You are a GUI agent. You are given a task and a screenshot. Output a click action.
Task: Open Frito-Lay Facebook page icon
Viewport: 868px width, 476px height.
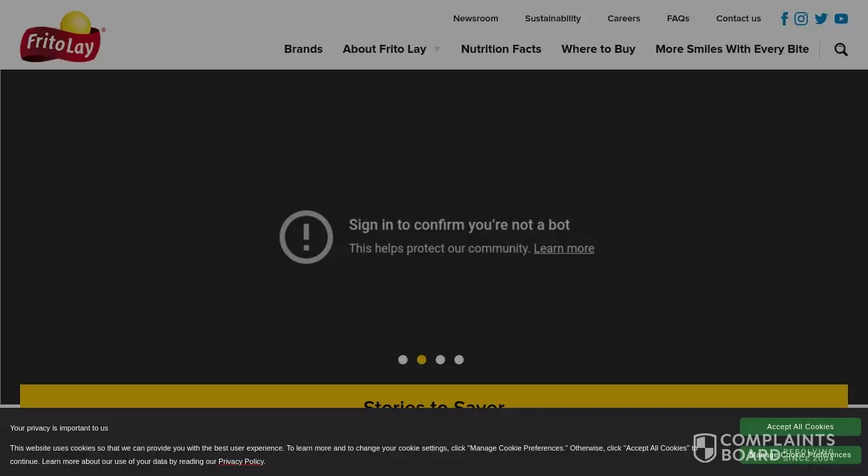(x=784, y=19)
